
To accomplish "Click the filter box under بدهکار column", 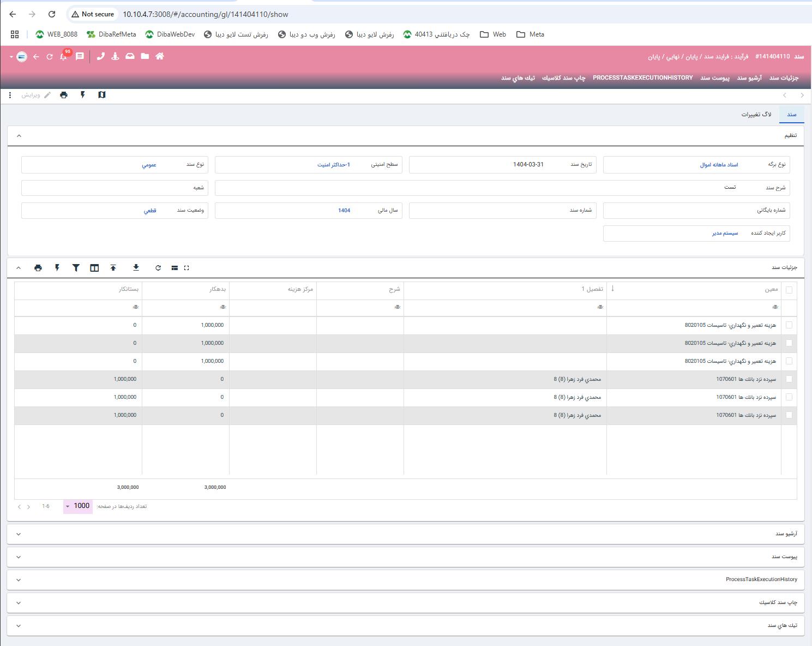I will pyautogui.click(x=185, y=307).
